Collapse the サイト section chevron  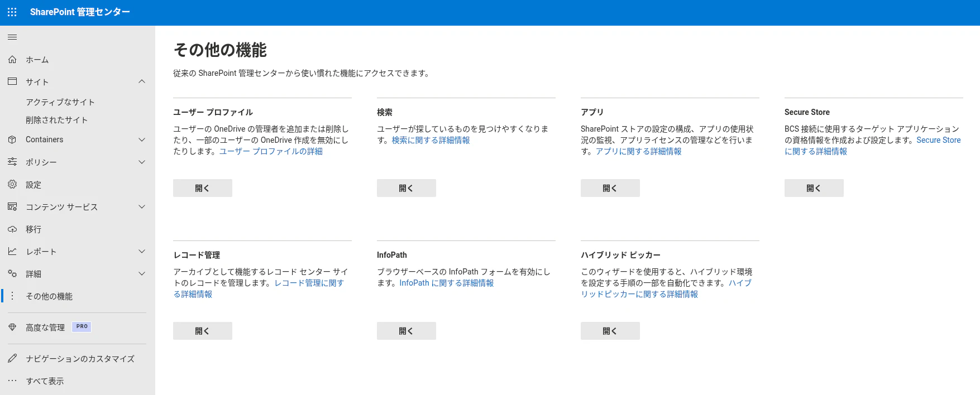142,81
